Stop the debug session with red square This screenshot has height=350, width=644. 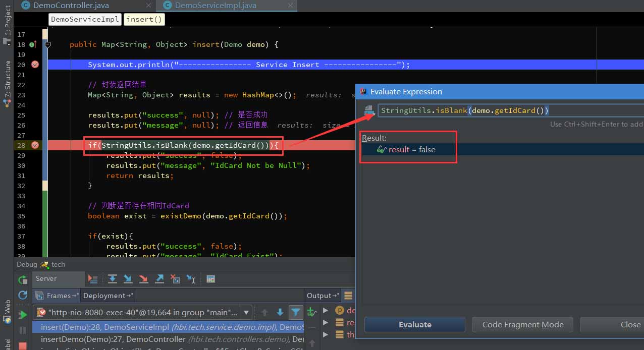pyautogui.click(x=23, y=345)
